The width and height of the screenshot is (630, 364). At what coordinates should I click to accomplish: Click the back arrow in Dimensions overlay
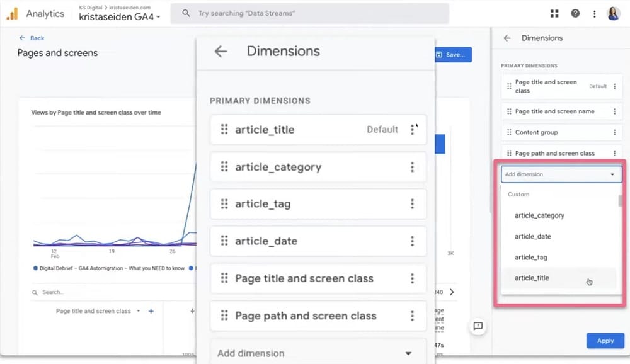point(220,52)
